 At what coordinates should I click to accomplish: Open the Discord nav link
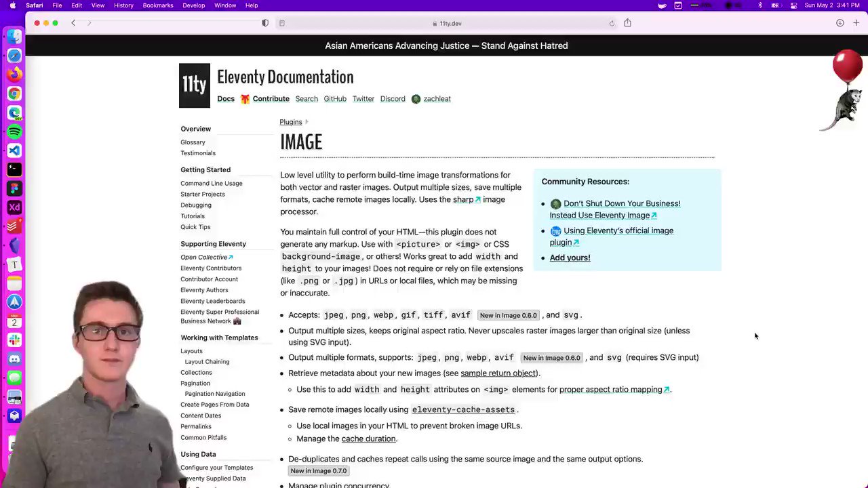pos(393,99)
